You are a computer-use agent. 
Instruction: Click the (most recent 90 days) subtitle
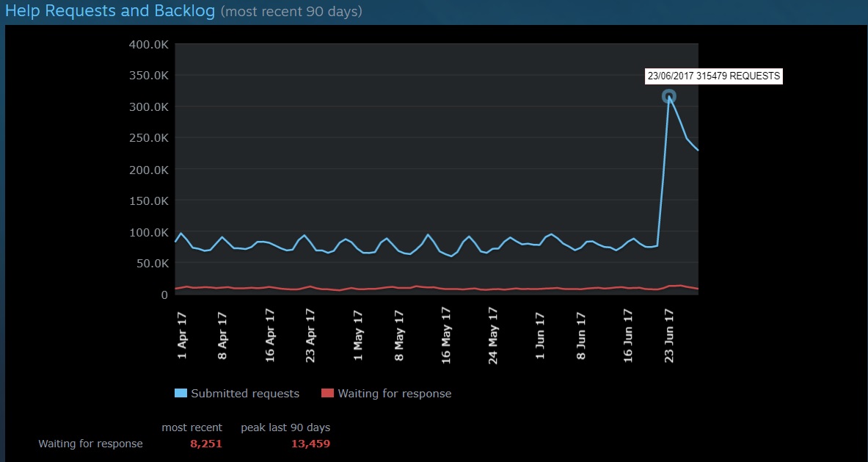coord(291,12)
